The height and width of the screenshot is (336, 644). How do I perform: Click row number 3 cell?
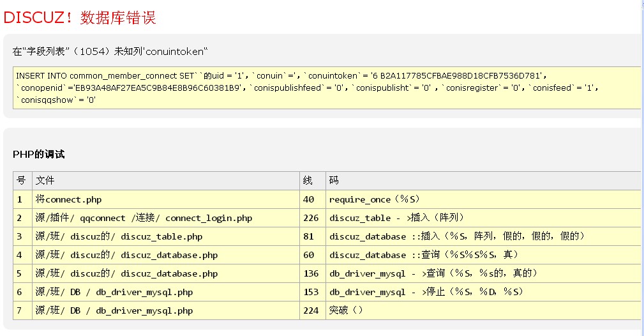coord(22,236)
